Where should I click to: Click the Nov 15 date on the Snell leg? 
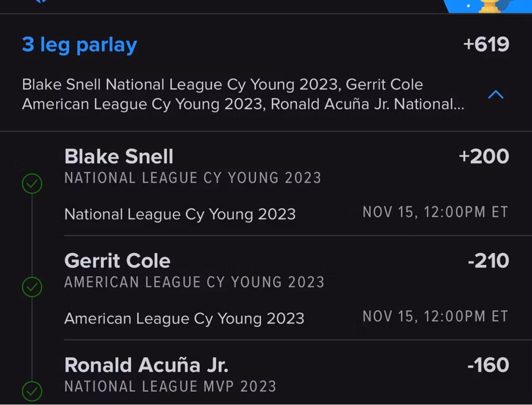[435, 212]
